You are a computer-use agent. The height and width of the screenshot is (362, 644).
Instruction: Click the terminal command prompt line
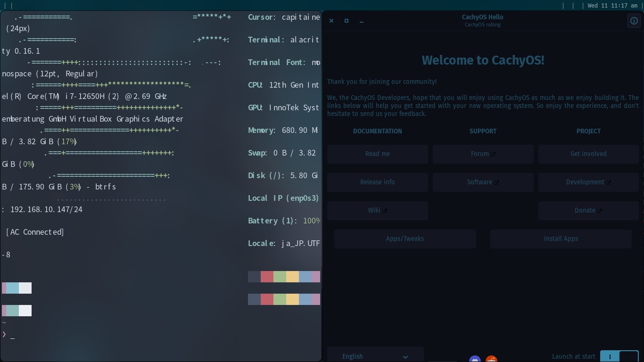click(x=161, y=335)
